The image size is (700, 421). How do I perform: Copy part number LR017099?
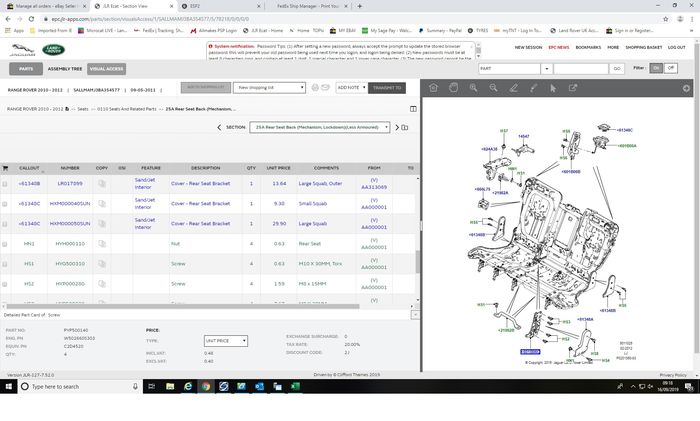pos(102,183)
